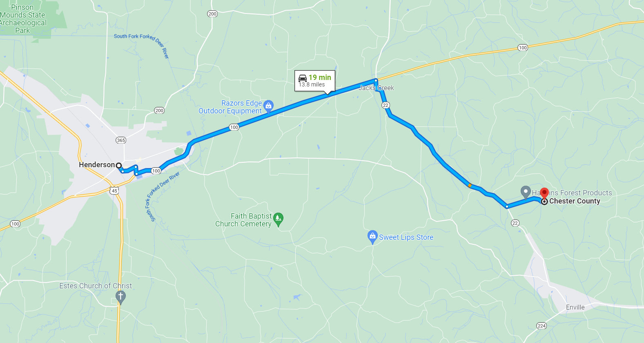Click the gray Forest Products location pin
The height and width of the screenshot is (343, 644).
pos(526,192)
